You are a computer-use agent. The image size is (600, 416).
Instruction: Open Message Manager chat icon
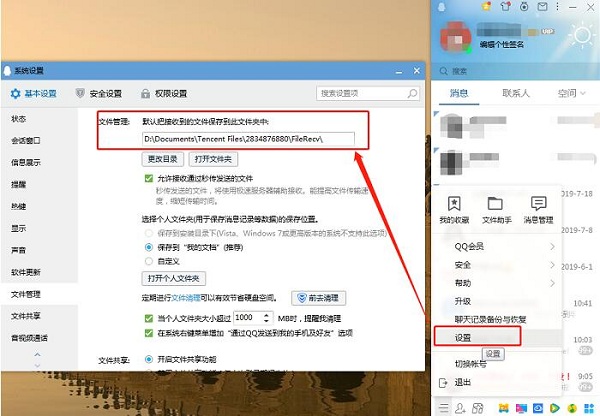point(538,209)
